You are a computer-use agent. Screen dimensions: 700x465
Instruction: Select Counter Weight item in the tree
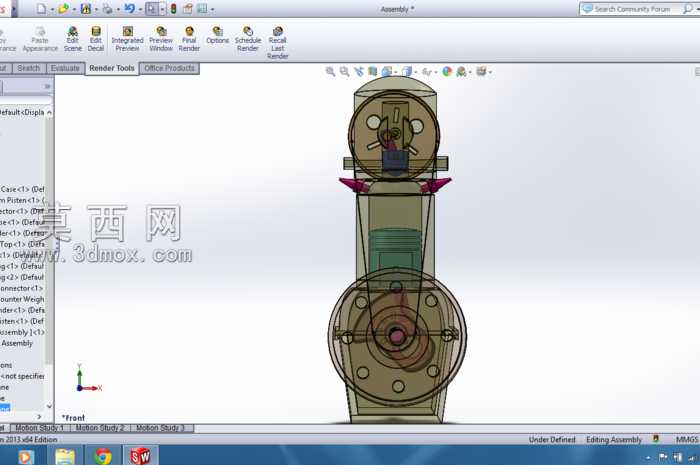point(22,299)
